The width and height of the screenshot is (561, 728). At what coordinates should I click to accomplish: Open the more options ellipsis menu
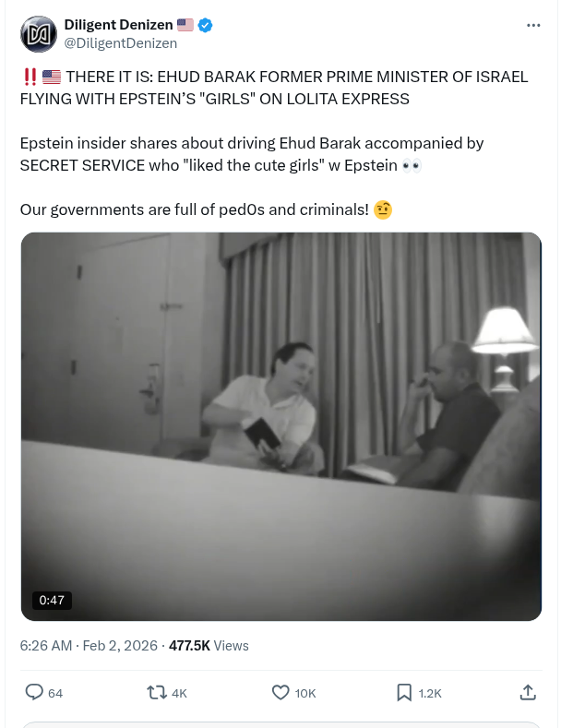pyautogui.click(x=532, y=25)
